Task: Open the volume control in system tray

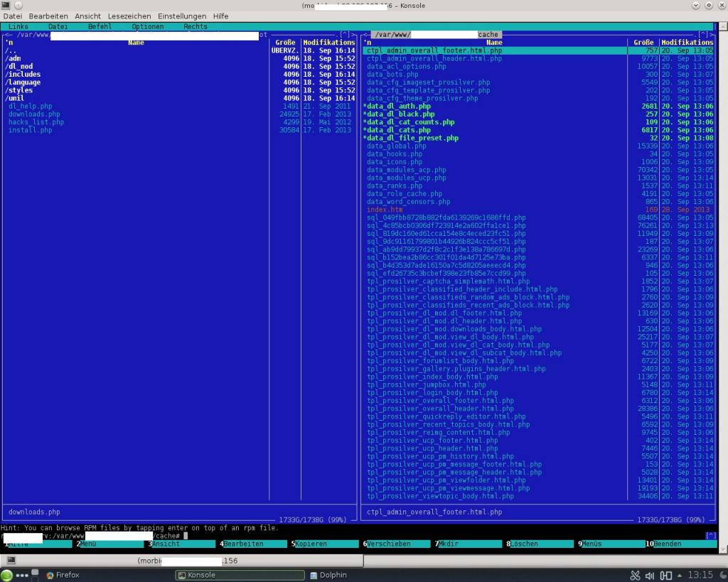Action: (x=650, y=575)
